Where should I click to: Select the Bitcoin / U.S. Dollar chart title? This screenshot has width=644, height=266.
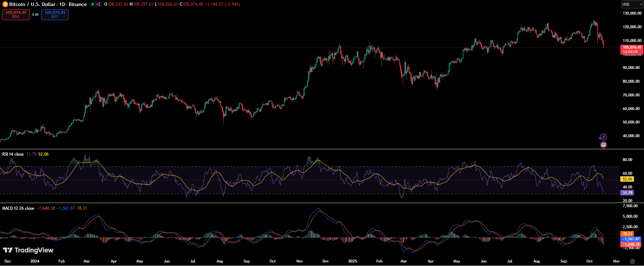(48, 4)
